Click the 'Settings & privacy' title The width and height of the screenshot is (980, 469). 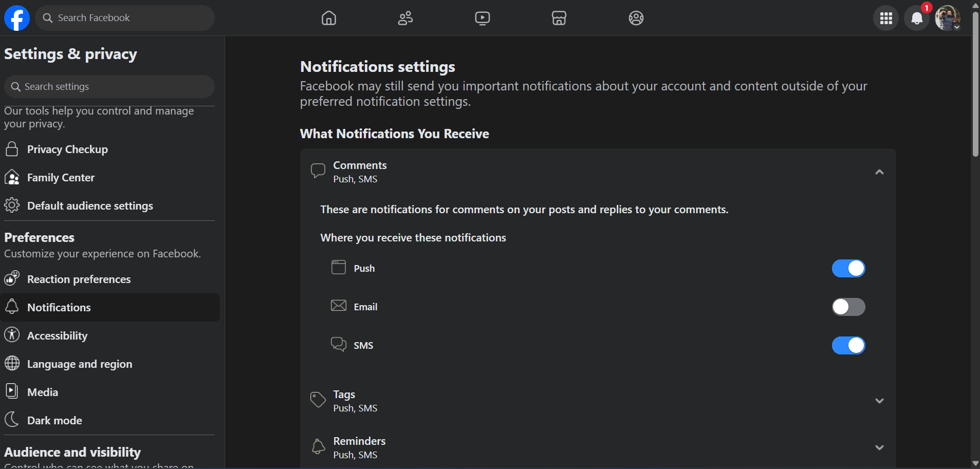pos(70,54)
